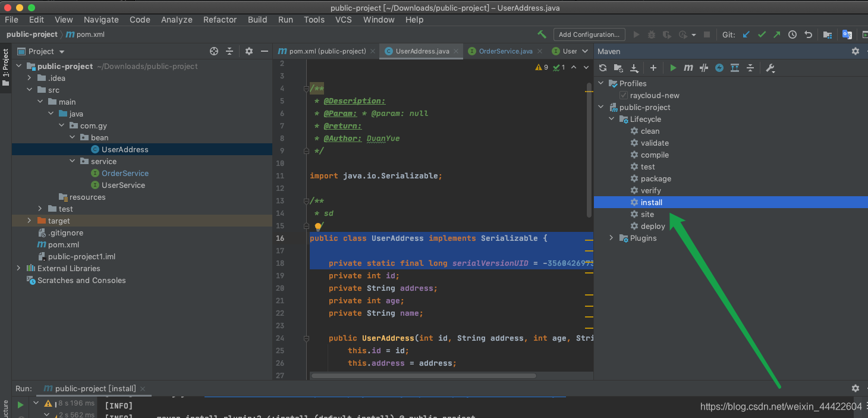Generate sources and update folders in Maven
868x418 pixels.
pos(618,68)
